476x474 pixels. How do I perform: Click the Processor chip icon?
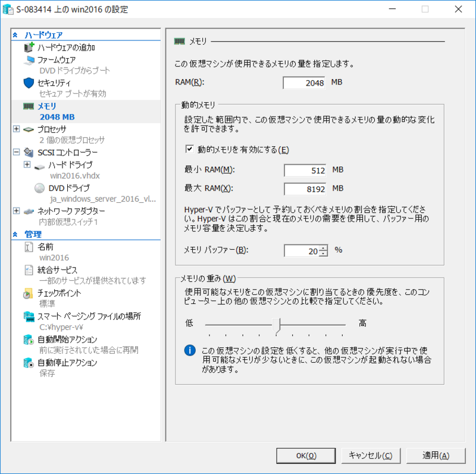tap(29, 130)
